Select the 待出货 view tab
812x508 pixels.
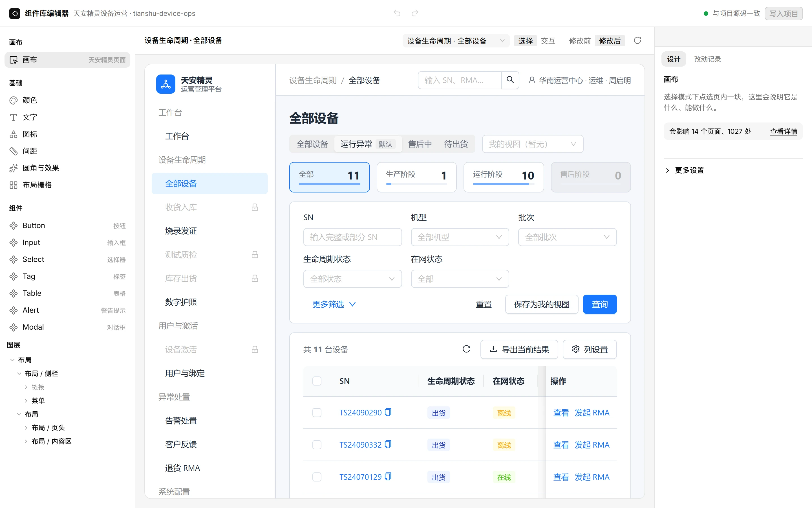tap(456, 144)
